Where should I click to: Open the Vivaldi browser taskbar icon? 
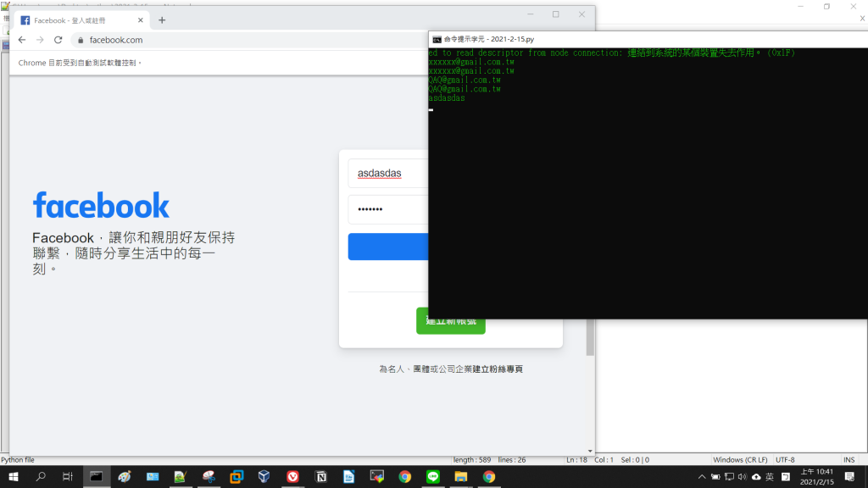(x=292, y=476)
